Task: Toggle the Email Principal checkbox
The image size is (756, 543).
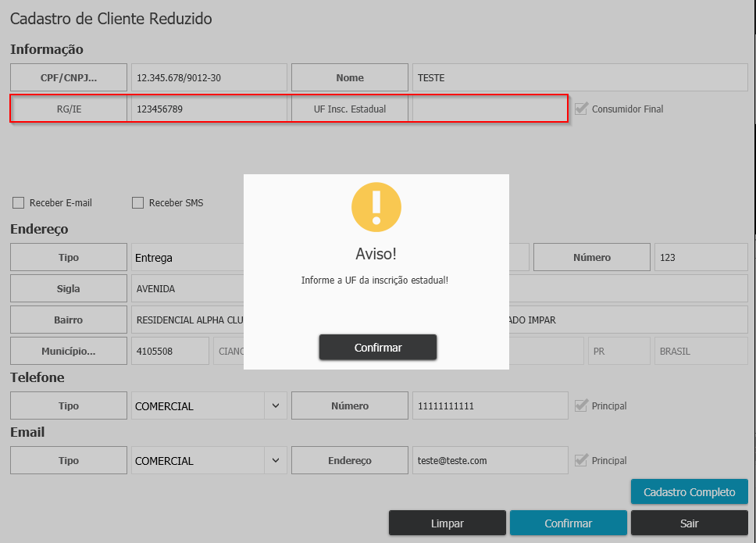Action: coord(581,460)
